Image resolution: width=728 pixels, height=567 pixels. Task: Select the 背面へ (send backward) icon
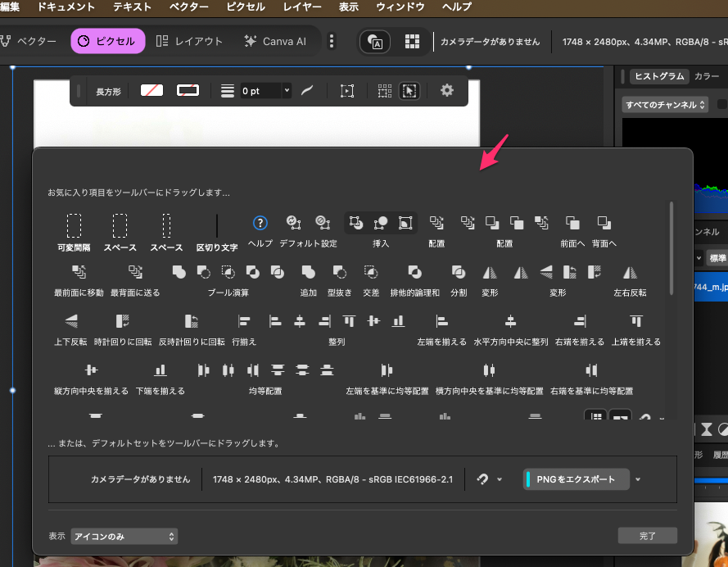click(x=604, y=223)
